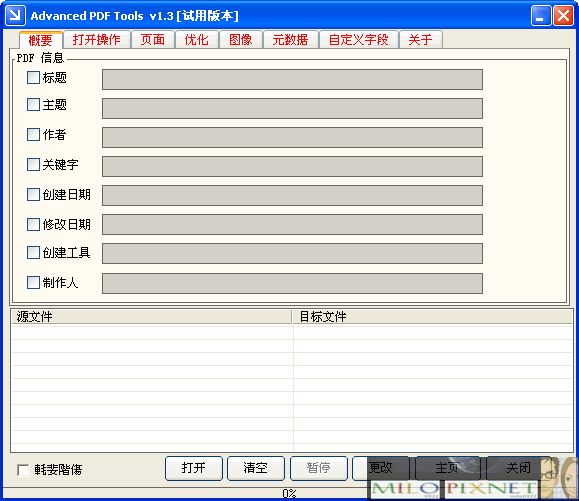Click the 创建工具 input field
This screenshot has height=501, width=579.
click(x=292, y=253)
